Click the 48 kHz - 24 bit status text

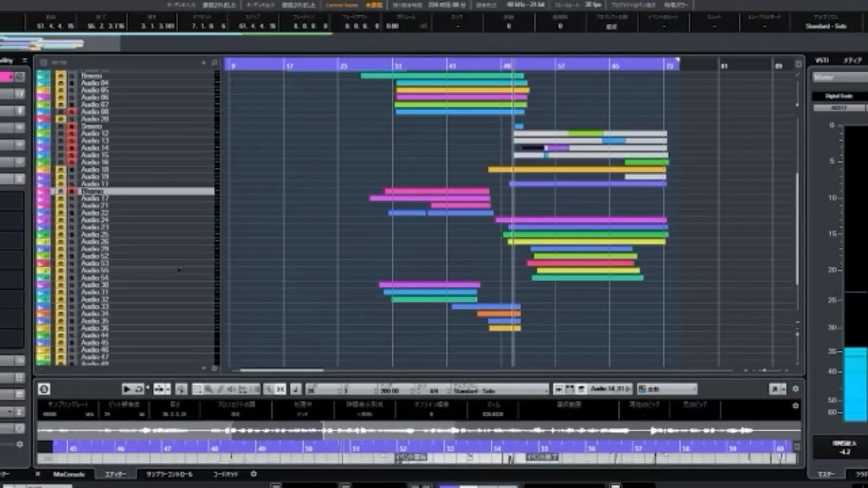click(x=524, y=5)
